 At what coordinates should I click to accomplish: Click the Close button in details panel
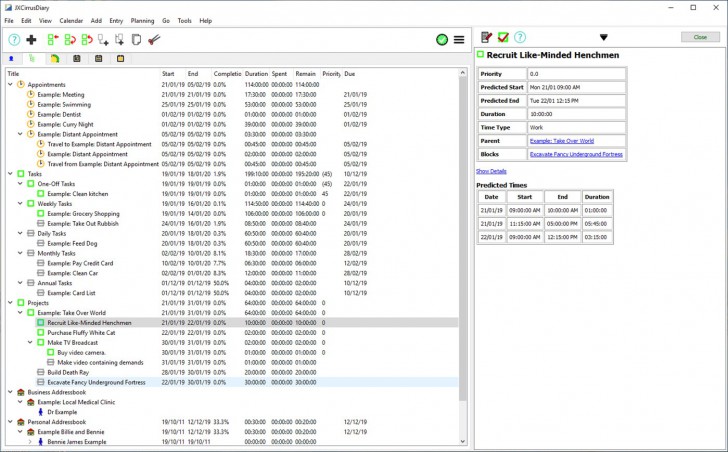point(698,37)
